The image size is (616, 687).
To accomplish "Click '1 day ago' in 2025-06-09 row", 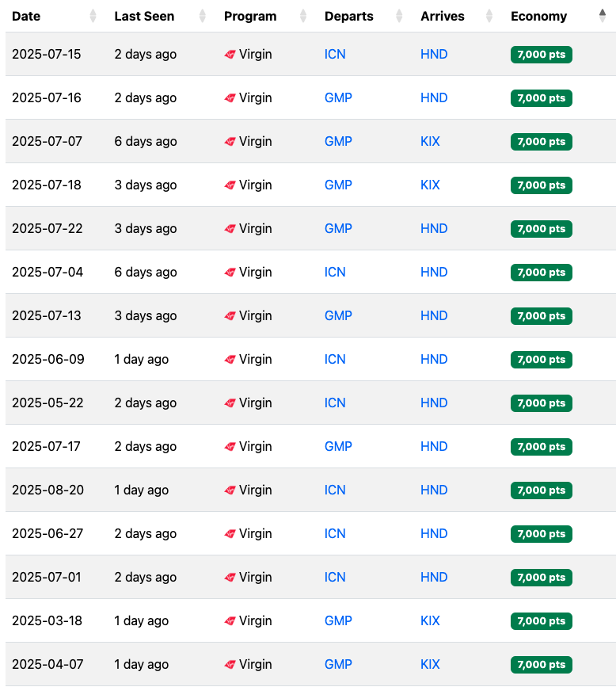I will tap(142, 359).
